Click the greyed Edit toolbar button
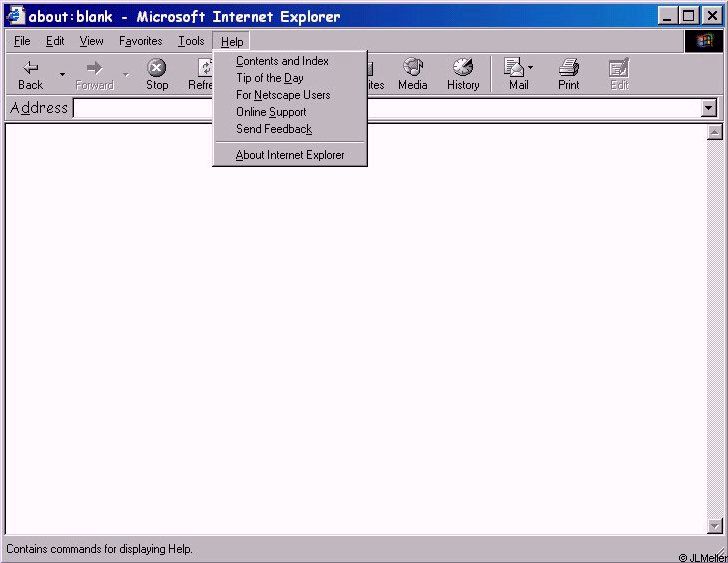728x563 pixels. (619, 74)
